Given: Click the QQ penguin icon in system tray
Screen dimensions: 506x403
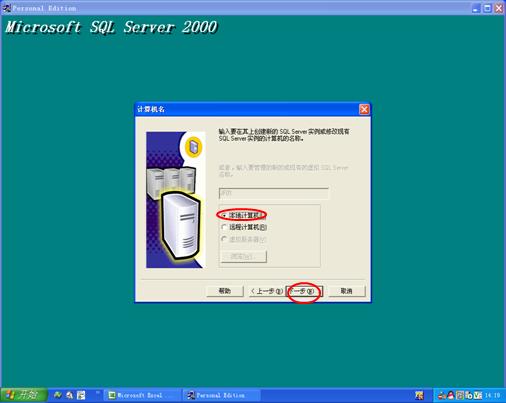Looking at the screenshot, I should pos(451,395).
